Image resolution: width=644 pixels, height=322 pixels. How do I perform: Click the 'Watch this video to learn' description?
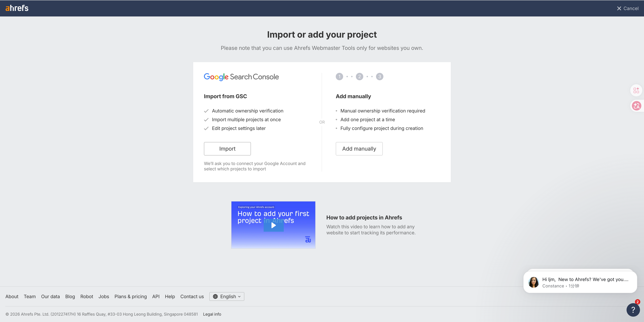[371, 230]
